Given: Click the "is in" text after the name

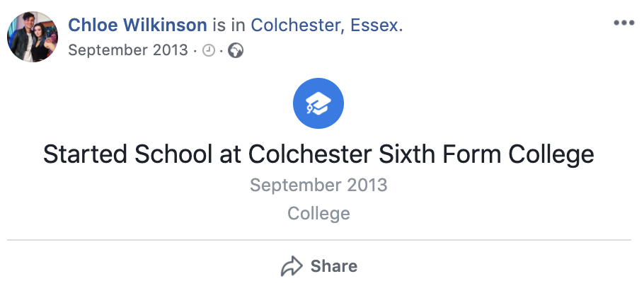Looking at the screenshot, I should click(x=229, y=26).
